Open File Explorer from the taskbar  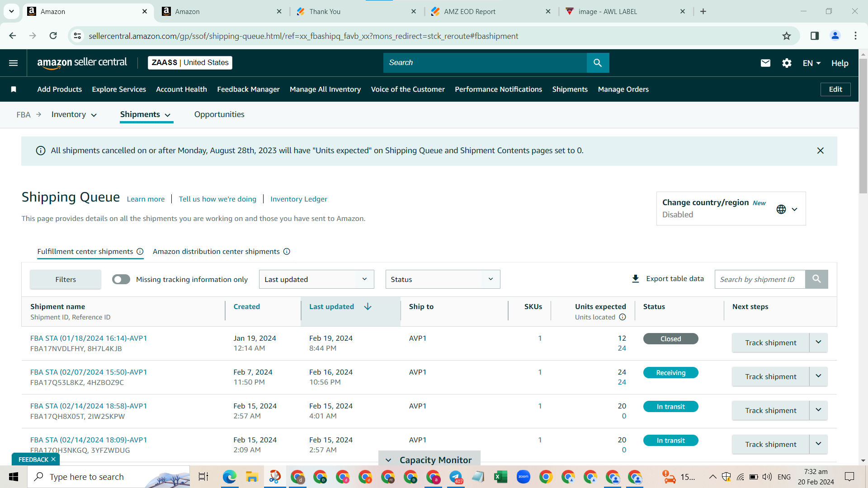click(x=252, y=477)
